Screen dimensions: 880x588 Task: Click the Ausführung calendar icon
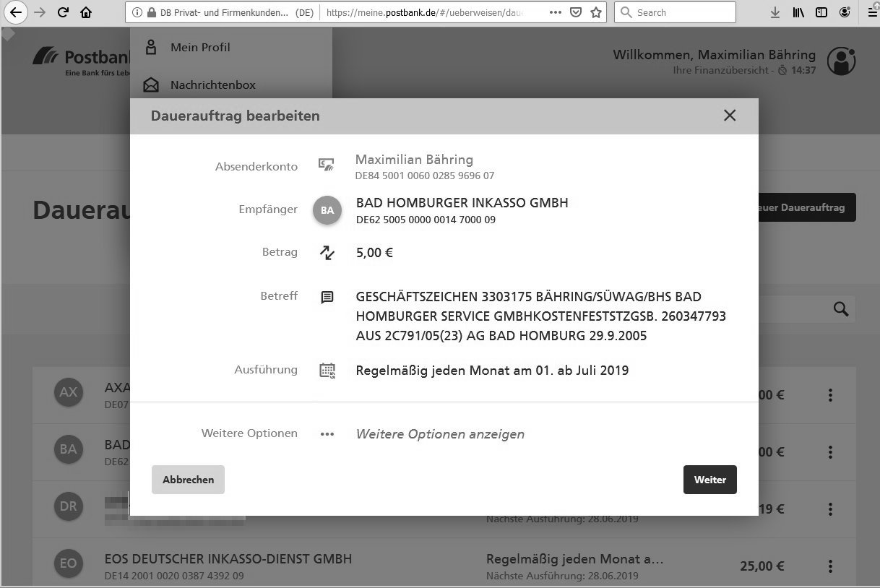[327, 371]
